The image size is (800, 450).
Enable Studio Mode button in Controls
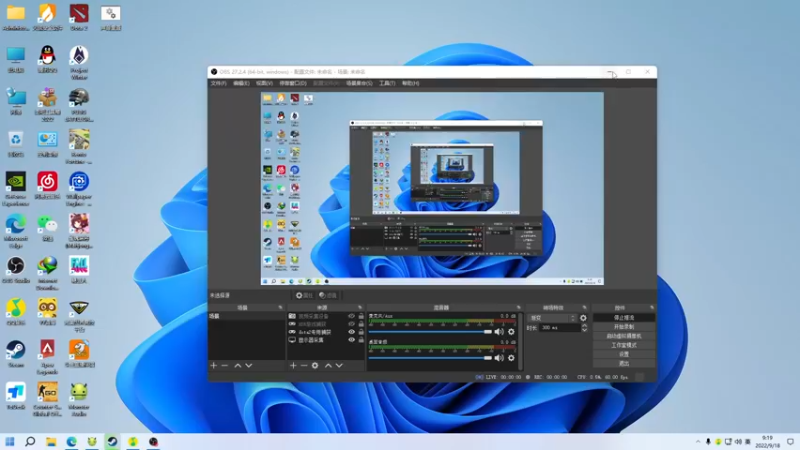coord(624,345)
